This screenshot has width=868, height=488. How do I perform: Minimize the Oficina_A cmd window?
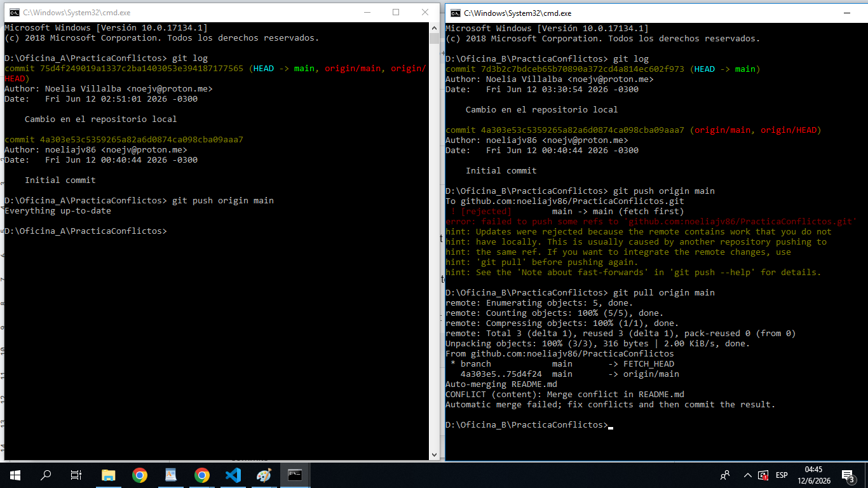(367, 12)
